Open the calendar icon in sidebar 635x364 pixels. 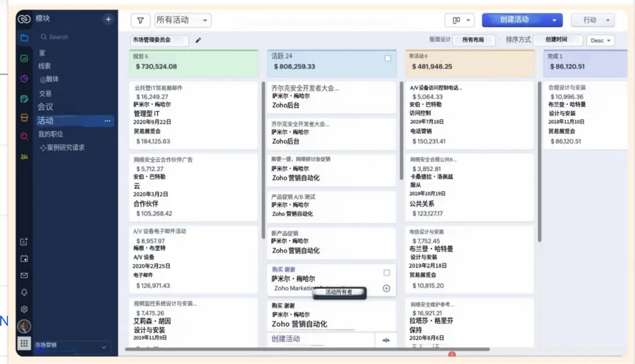[24, 258]
